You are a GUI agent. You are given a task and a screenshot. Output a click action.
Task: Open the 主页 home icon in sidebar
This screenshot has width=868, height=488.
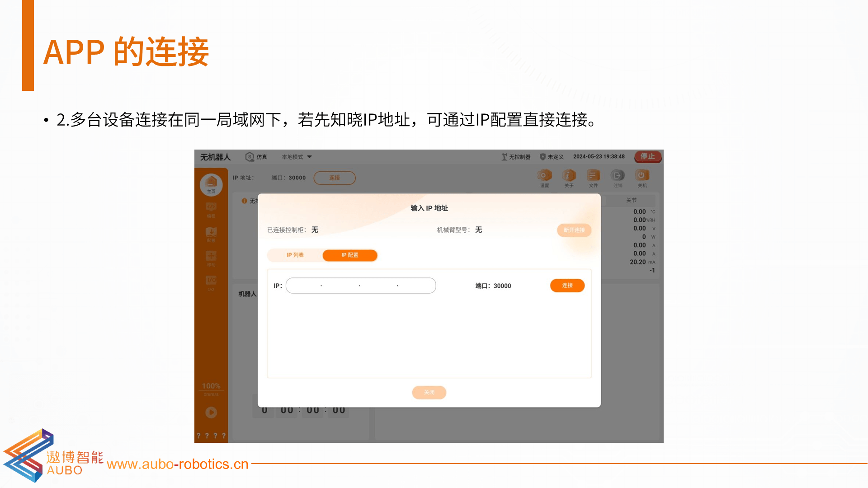[x=211, y=184]
